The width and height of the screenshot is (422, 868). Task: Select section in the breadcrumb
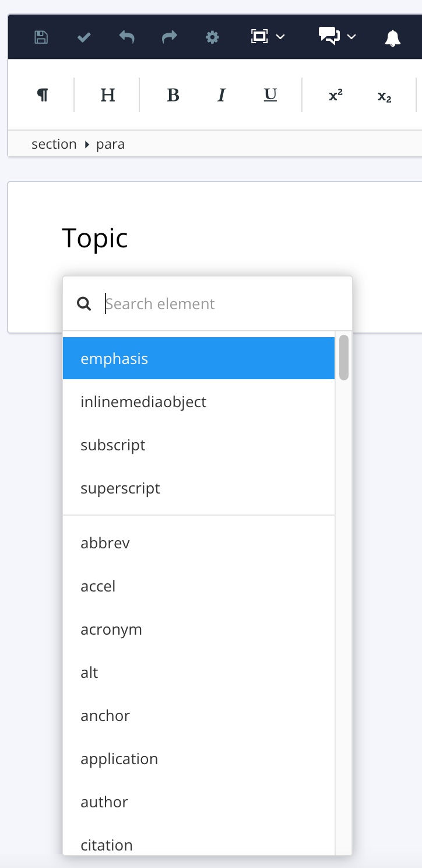(54, 143)
